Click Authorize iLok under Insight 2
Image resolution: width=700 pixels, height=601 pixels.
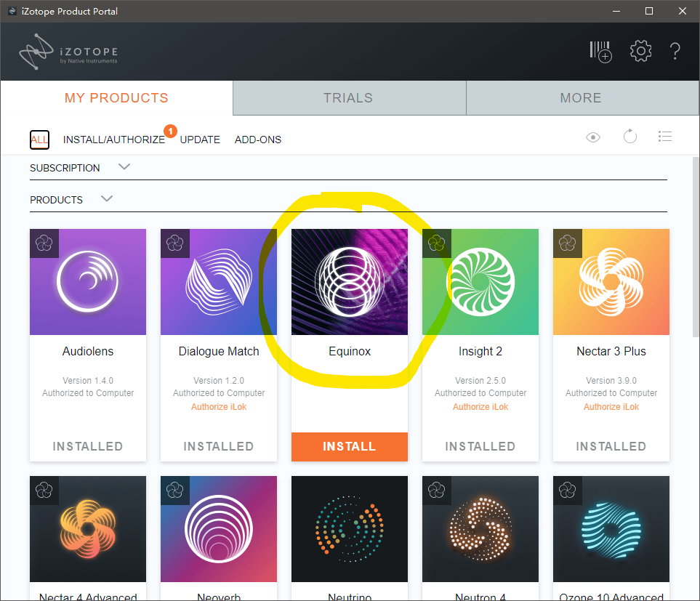480,407
